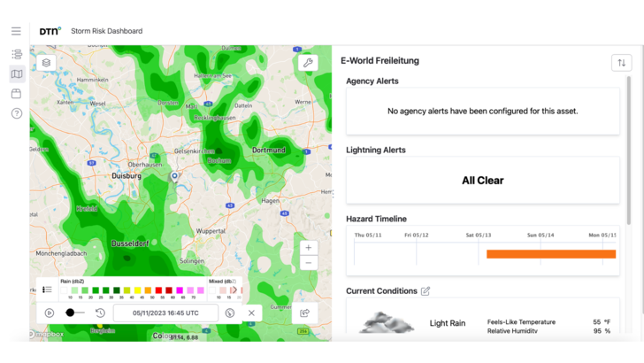
Task: Open the asset list view in sidebar
Action: (16, 55)
